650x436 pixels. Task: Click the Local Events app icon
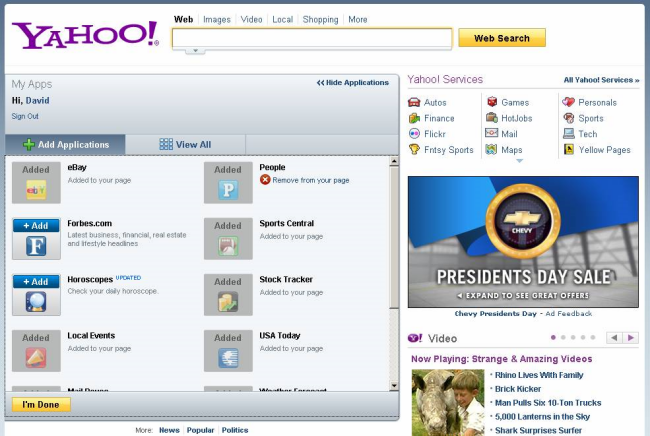tap(36, 358)
